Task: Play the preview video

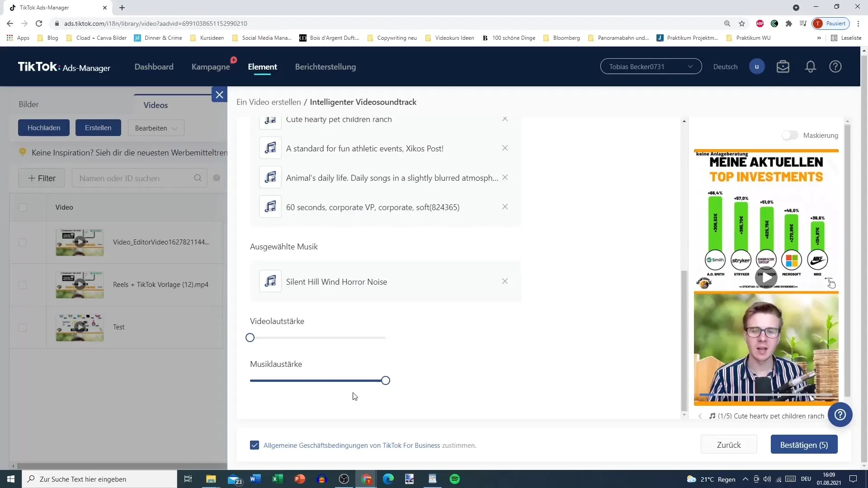Action: (766, 278)
